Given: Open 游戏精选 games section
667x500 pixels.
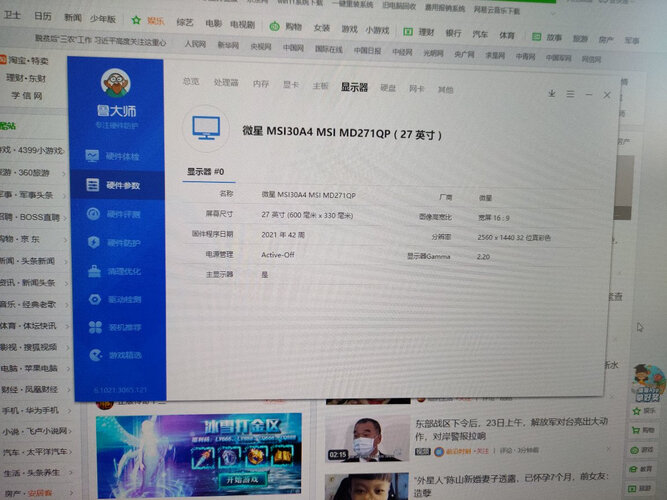Looking at the screenshot, I should tap(116, 355).
